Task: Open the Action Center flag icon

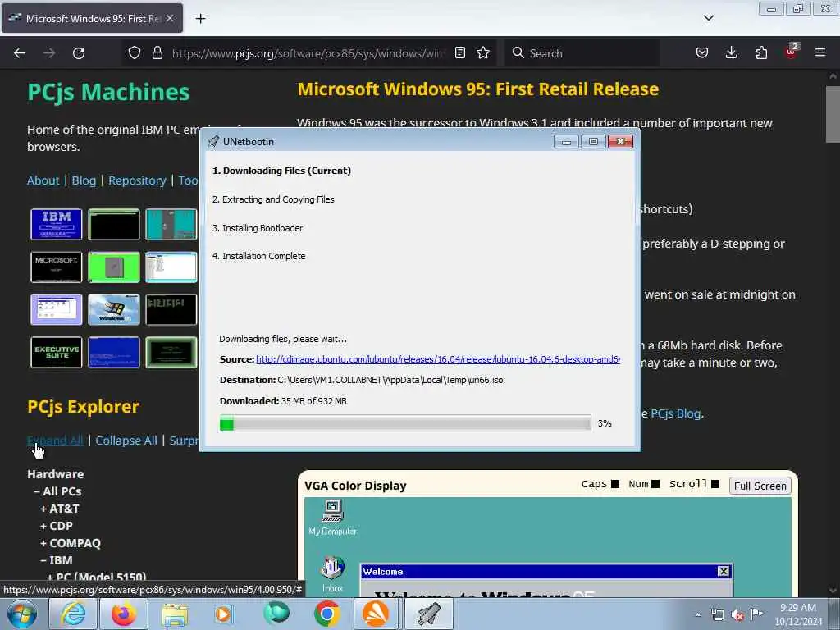Action: click(x=756, y=614)
